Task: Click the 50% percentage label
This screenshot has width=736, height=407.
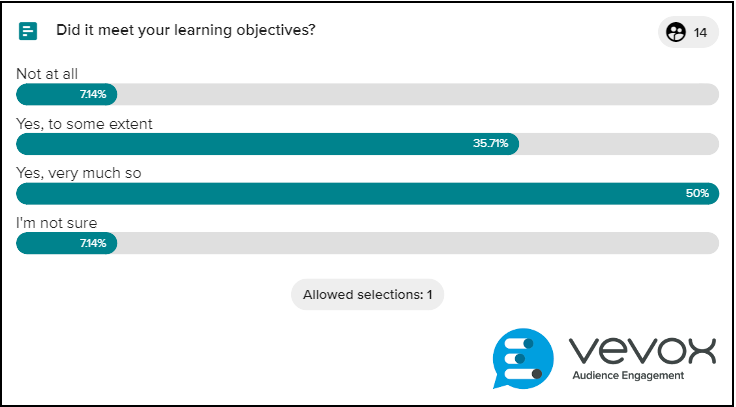Action: [698, 193]
